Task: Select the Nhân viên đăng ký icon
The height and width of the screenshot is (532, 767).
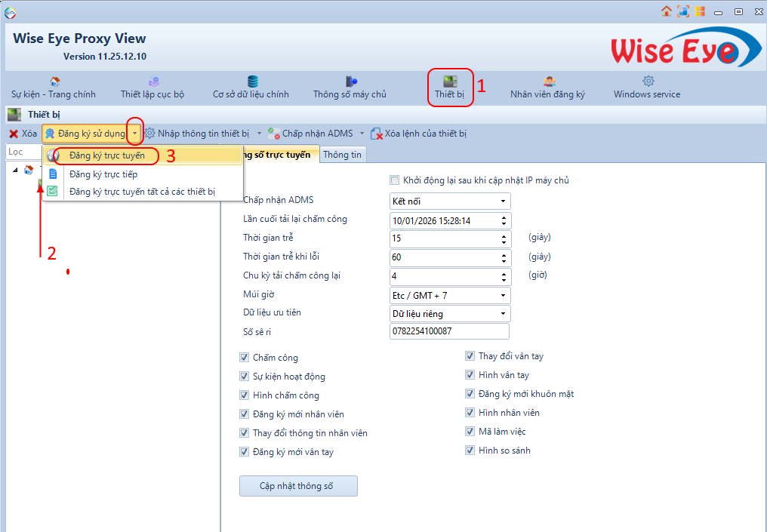Action: 548,85
